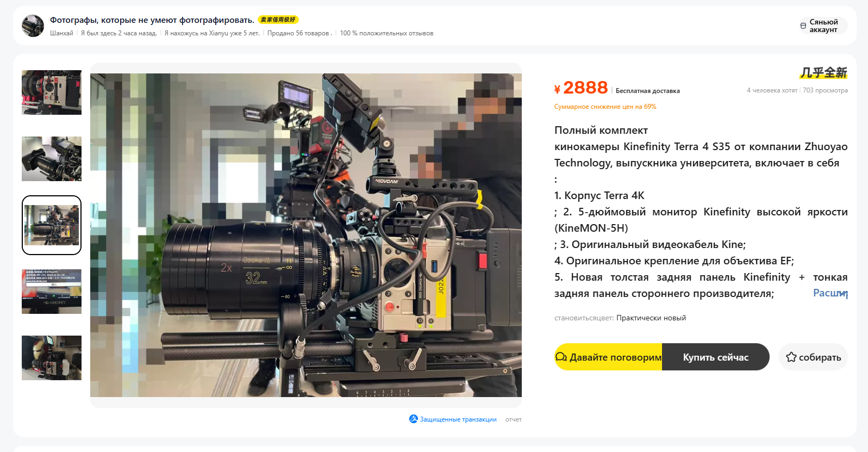The image size is (868, 452).
Task: Open the seller's round avatar picture
Action: pos(33,26)
